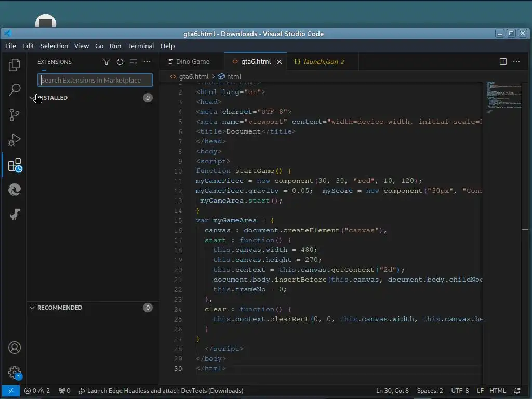This screenshot has height=399, width=532.
Task: Open remote window indicator in status bar
Action: [x=10, y=391]
